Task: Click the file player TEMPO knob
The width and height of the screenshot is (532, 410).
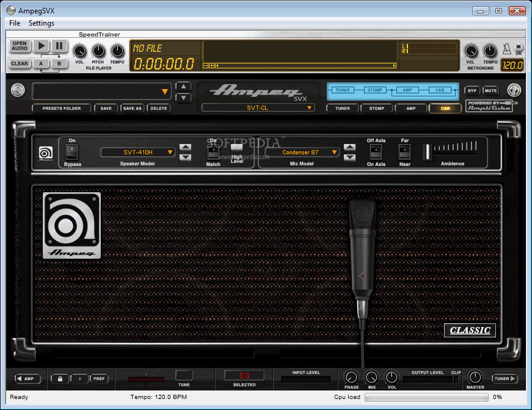Action: pyautogui.click(x=117, y=51)
